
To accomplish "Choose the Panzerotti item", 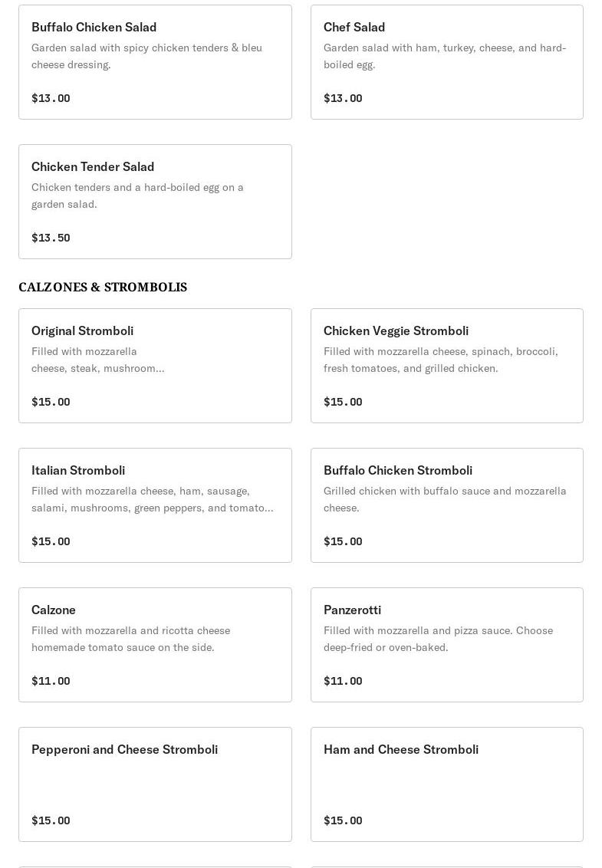I will click(447, 645).
